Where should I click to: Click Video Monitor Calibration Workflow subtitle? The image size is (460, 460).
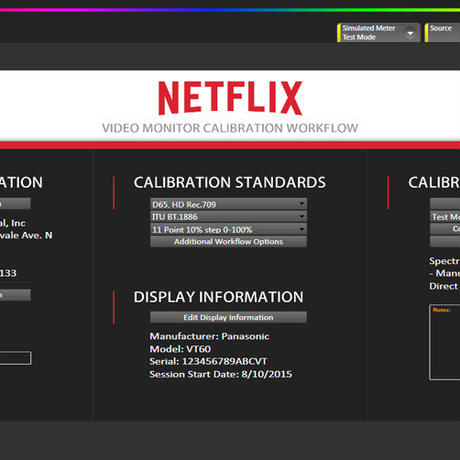[230, 128]
